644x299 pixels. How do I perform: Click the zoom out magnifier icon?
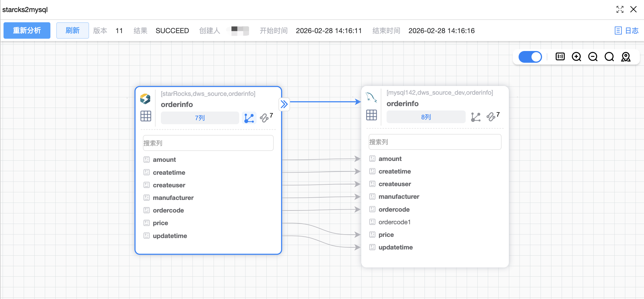click(x=593, y=57)
